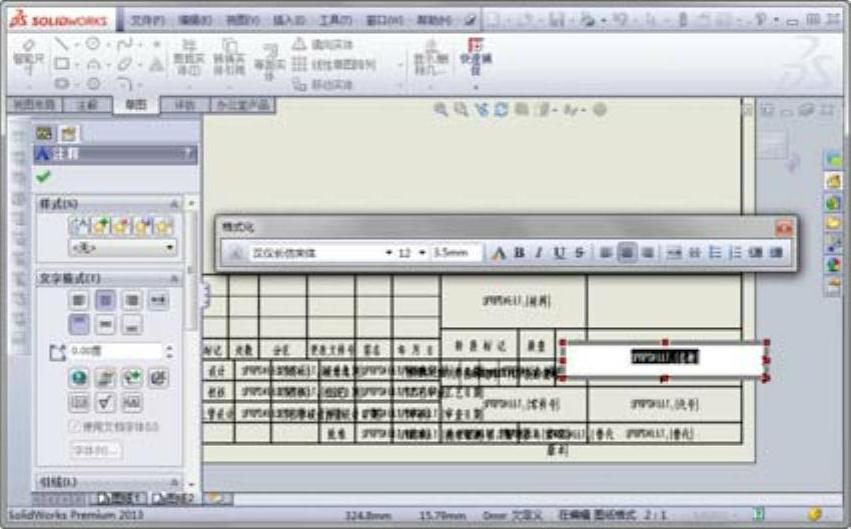Image resolution: width=851 pixels, height=529 pixels.
Task: Open the style <无> dropdown
Action: [123, 248]
